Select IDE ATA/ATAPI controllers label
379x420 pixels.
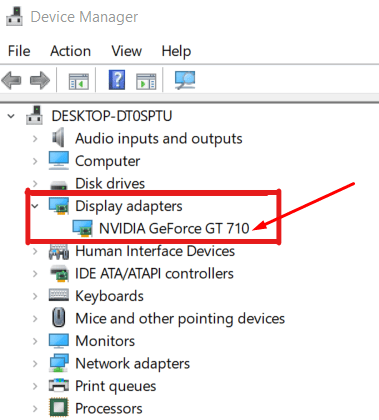[x=154, y=274]
